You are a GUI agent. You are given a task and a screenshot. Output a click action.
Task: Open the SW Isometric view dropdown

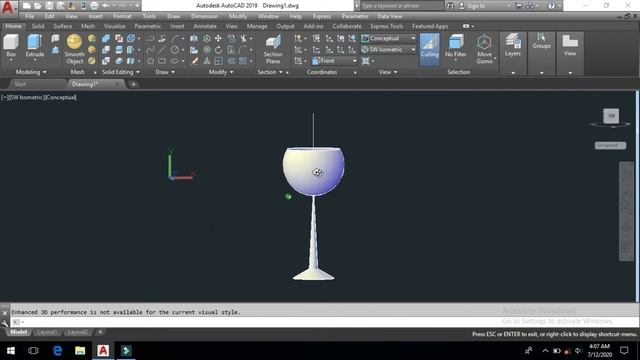[x=389, y=50]
